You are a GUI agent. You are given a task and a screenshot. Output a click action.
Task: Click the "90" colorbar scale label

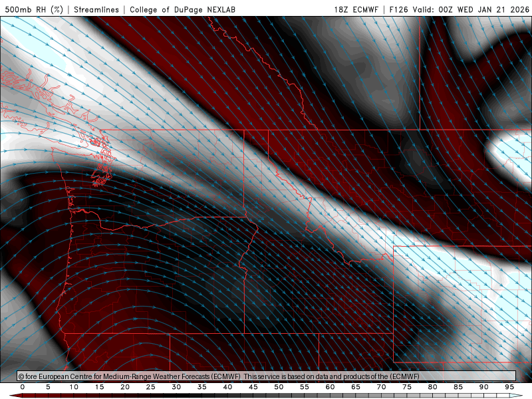pos(484,387)
